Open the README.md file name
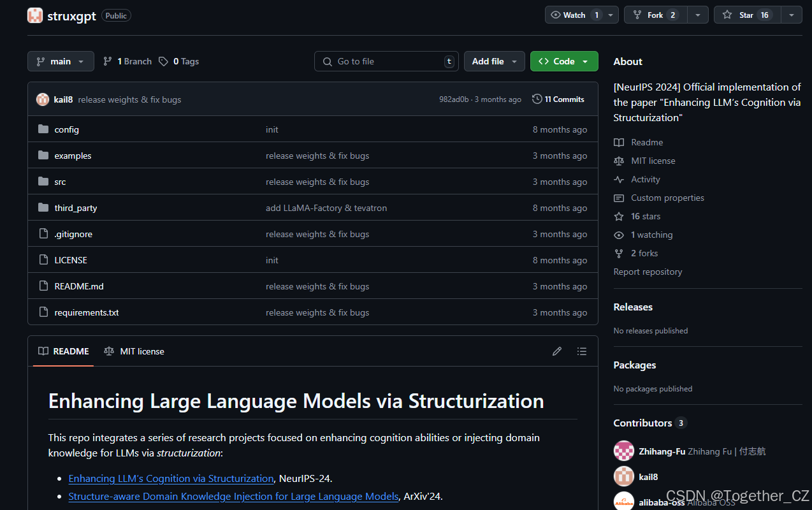812x510 pixels. pos(79,286)
